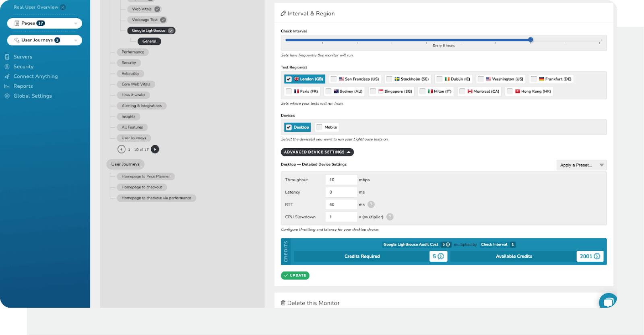Click the trash icon by Delete this Monitor
Image resolution: width=644 pixels, height=335 pixels.
(283, 303)
